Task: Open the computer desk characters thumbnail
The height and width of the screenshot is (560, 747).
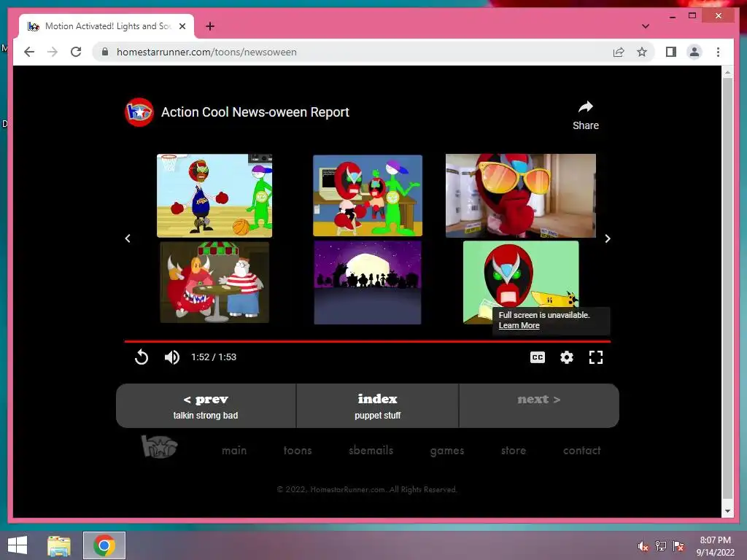Action: coord(368,195)
